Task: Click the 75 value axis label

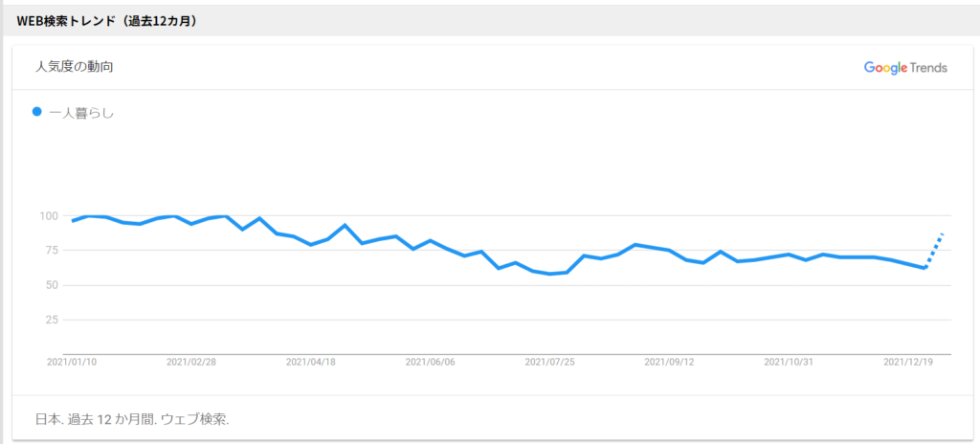Action: 53,250
